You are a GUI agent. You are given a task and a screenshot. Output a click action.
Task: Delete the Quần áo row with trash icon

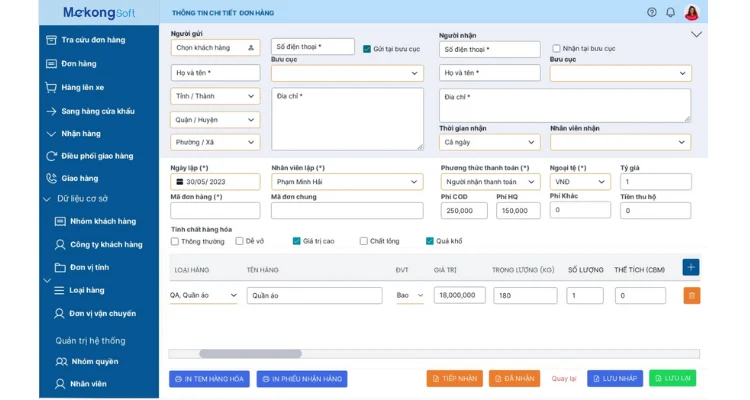point(692,296)
